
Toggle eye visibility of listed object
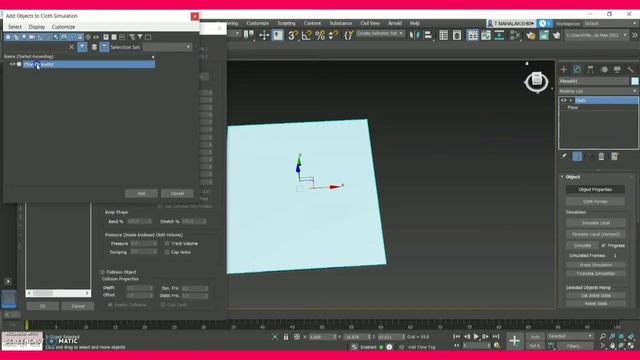click(x=12, y=64)
